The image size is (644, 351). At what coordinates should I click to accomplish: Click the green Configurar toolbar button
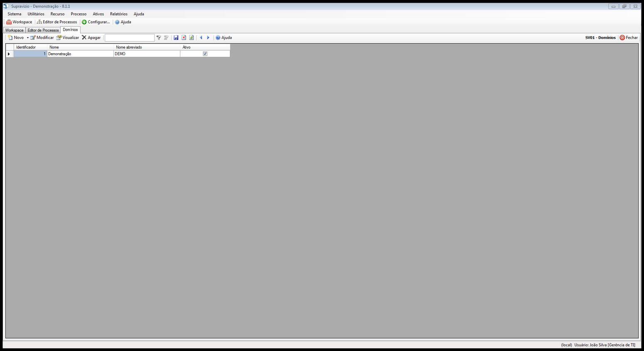pyautogui.click(x=96, y=22)
